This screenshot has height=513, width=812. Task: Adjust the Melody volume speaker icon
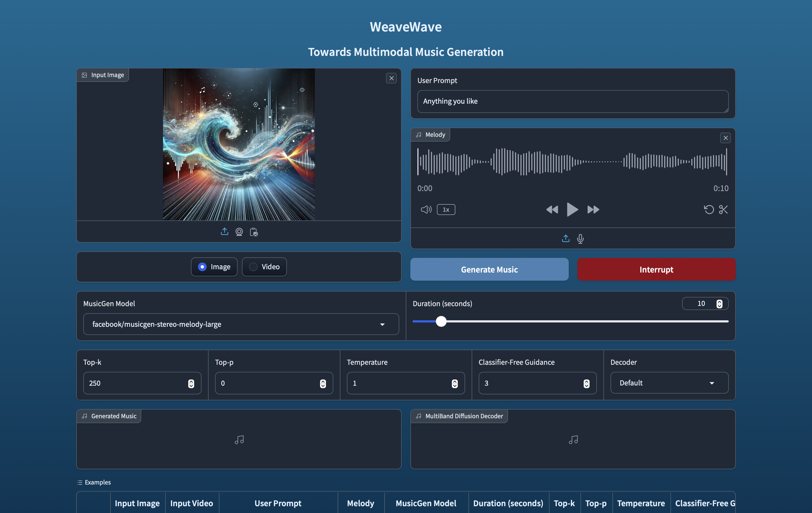(426, 210)
